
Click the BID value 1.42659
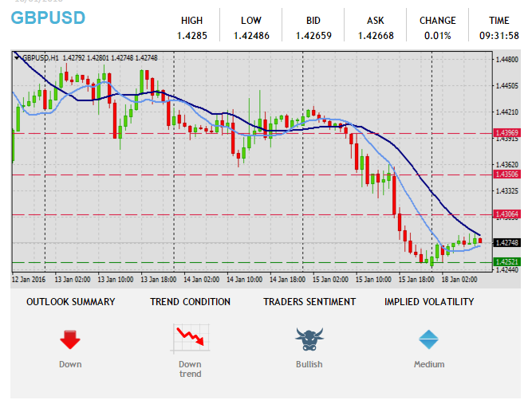pyautogui.click(x=313, y=36)
